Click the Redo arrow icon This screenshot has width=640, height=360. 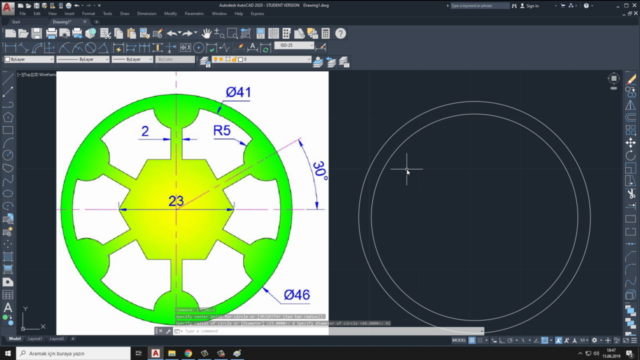tap(187, 33)
